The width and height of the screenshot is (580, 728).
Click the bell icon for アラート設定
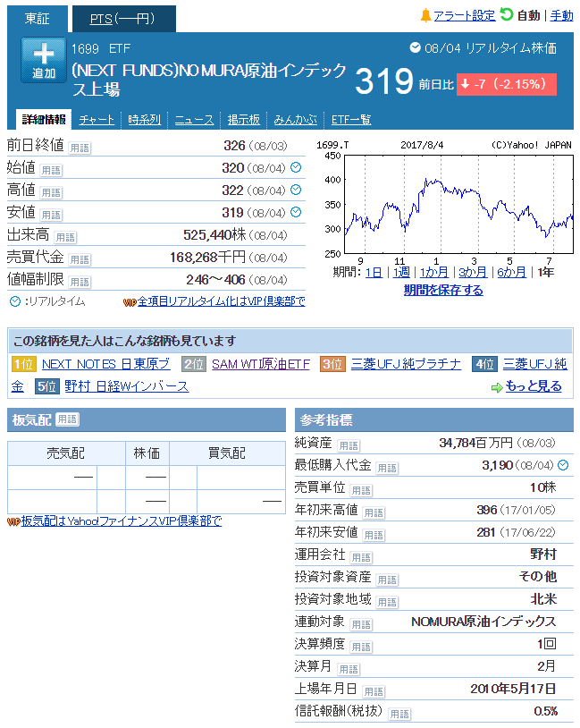click(x=425, y=15)
